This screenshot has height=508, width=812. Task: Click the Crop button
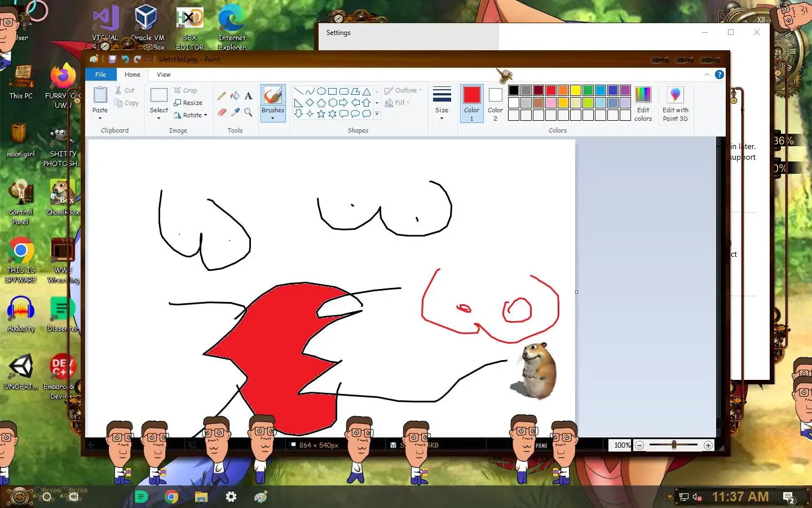tap(186, 90)
